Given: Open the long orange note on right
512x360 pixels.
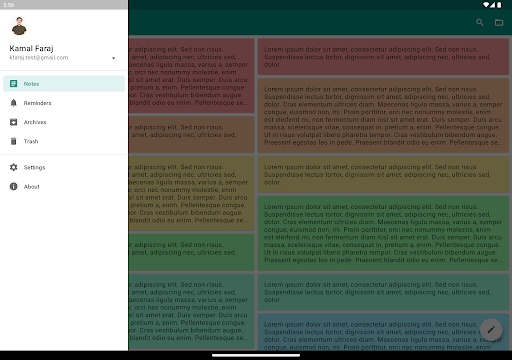Looking at the screenshot, I should [383, 116].
